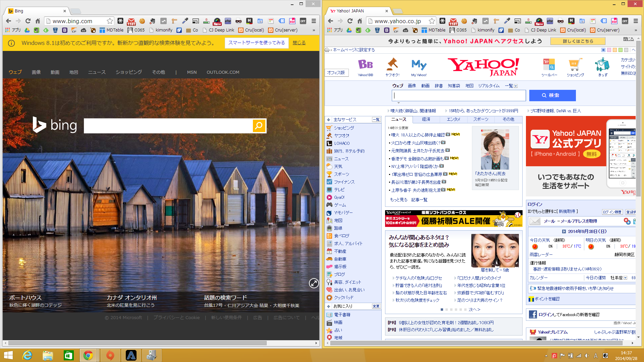
Task: Open the ホームページに設定する link
Action: (354, 50)
